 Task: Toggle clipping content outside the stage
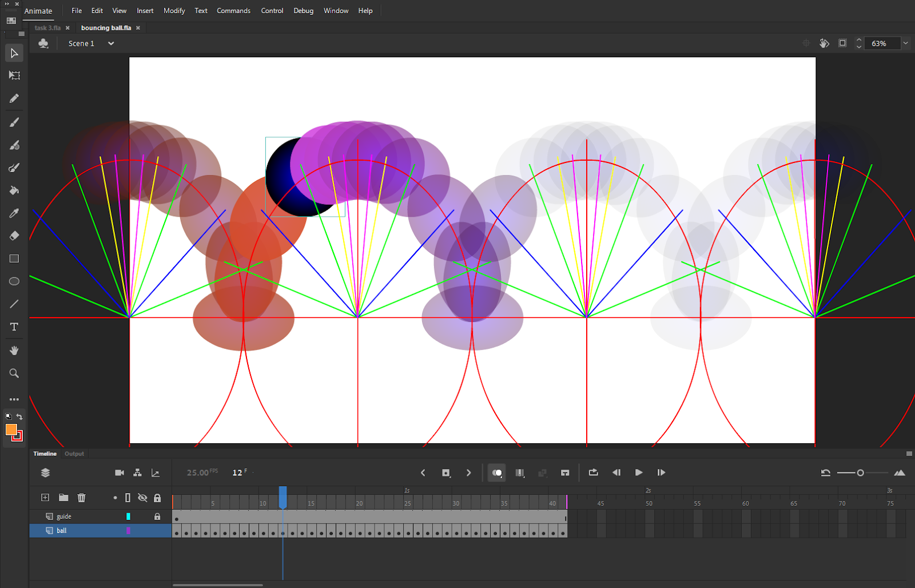(x=842, y=43)
